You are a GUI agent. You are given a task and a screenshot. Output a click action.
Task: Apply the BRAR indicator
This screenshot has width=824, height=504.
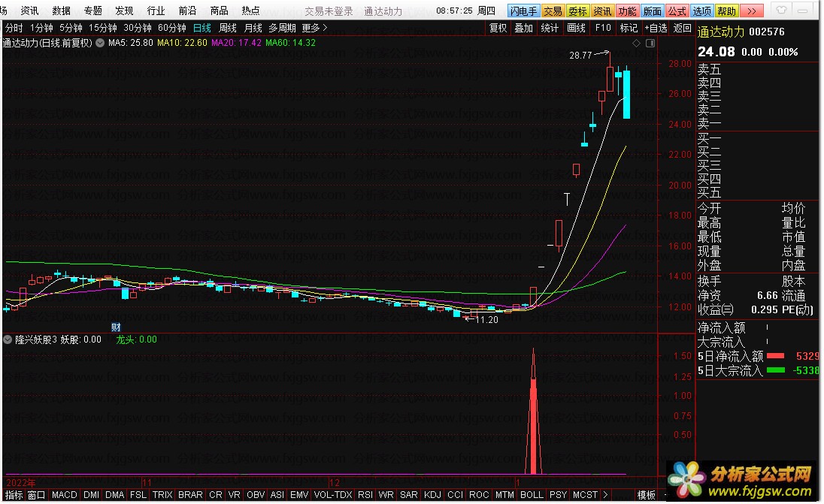[190, 494]
